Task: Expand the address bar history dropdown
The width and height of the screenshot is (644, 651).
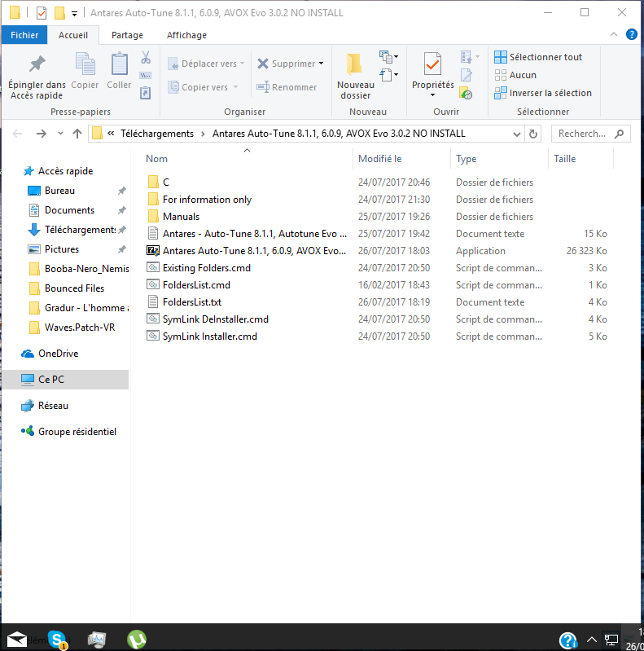Action: (517, 134)
